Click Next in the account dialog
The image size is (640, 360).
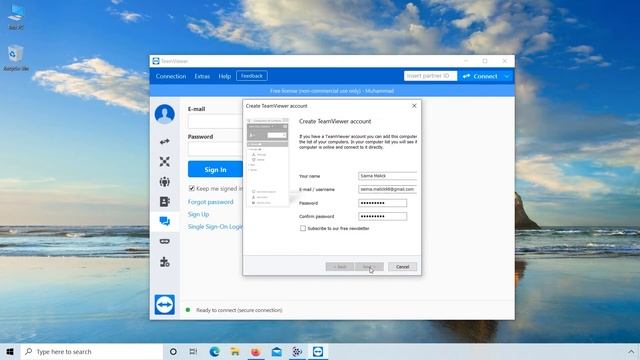point(369,267)
